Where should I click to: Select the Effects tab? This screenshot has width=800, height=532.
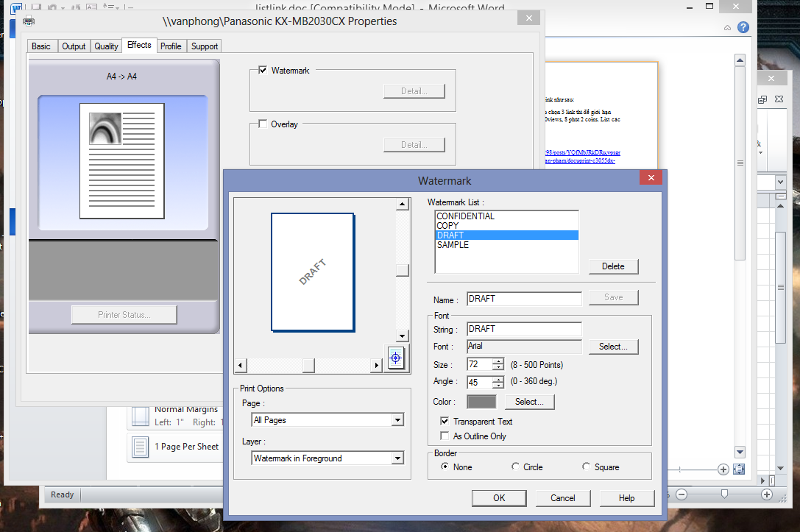(x=139, y=45)
